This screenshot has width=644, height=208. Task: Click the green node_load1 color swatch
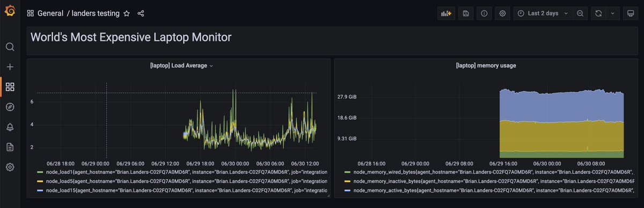(x=40, y=173)
